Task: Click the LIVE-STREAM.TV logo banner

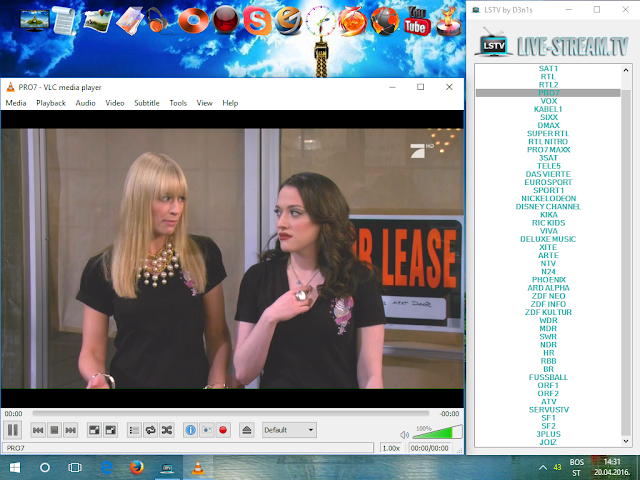Action: click(552, 44)
